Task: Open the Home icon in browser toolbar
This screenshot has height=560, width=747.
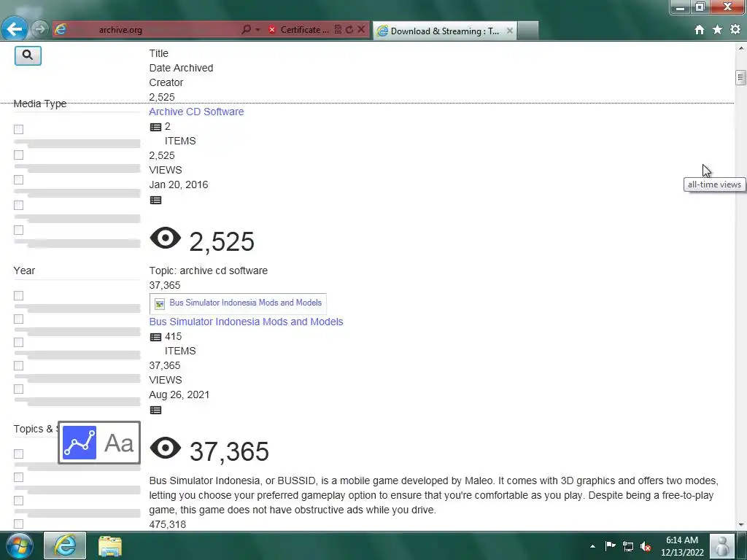Action: coord(699,29)
